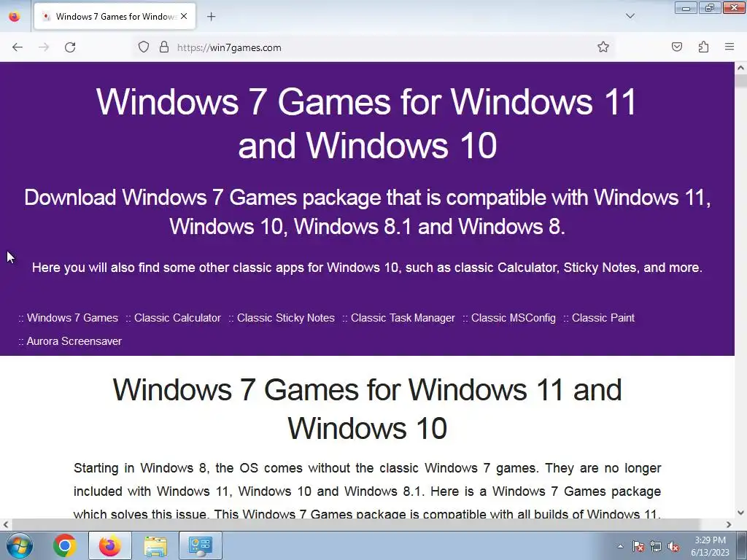747x560 pixels.
Task: Click the purple banner title text
Action: point(367,122)
